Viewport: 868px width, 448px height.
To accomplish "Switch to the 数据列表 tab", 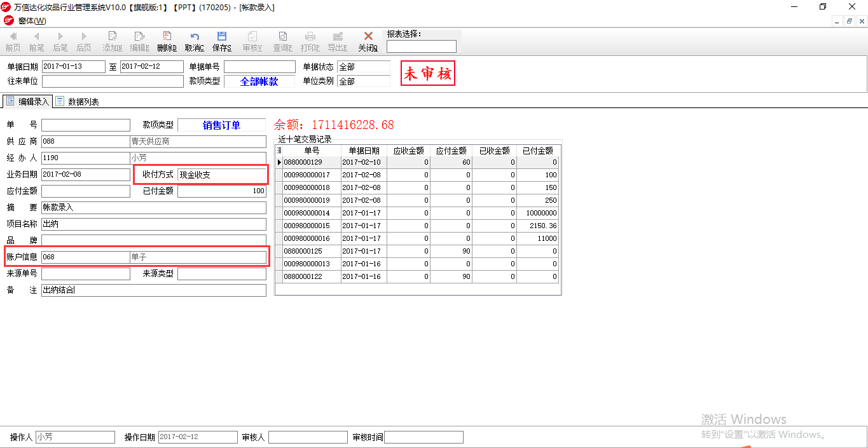I will (x=78, y=102).
